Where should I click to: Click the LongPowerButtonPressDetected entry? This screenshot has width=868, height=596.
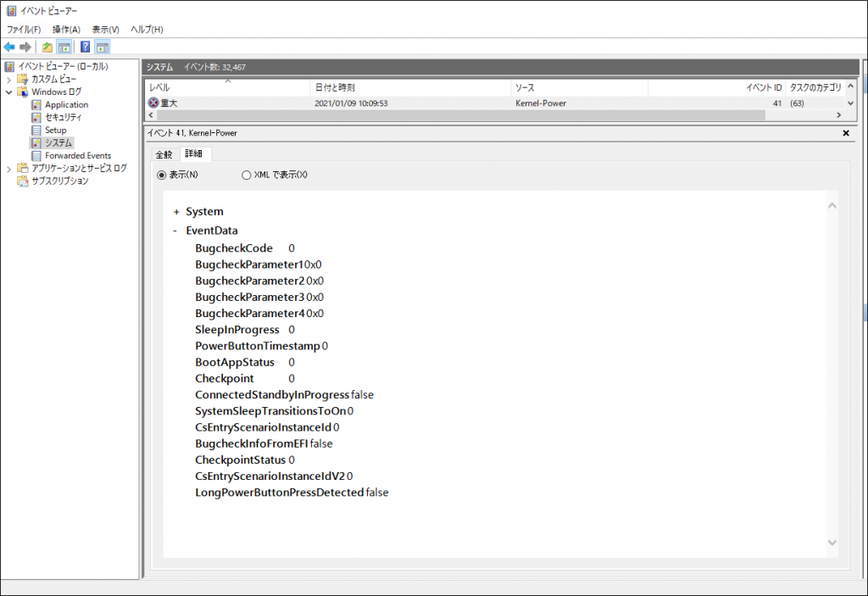(292, 493)
